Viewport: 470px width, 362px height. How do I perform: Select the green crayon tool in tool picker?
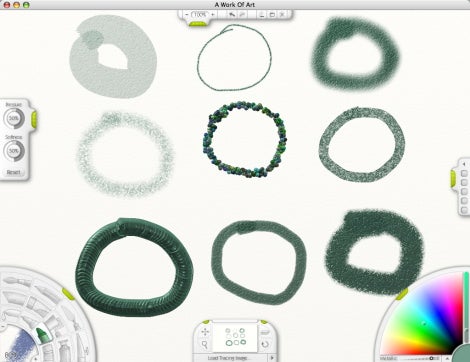42,334
